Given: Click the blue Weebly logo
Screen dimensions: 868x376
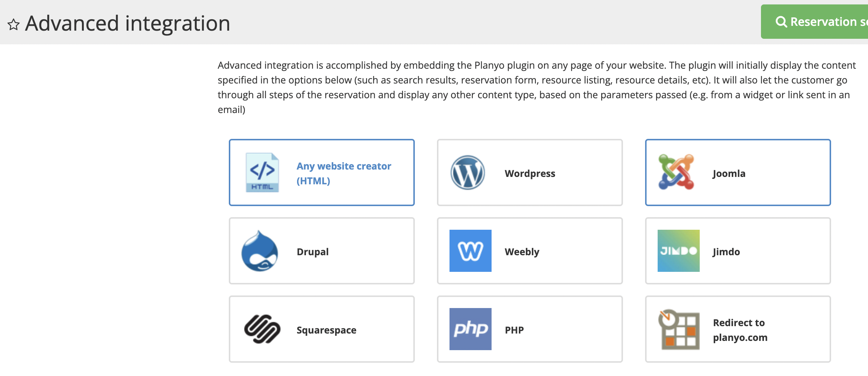Looking at the screenshot, I should coord(470,251).
